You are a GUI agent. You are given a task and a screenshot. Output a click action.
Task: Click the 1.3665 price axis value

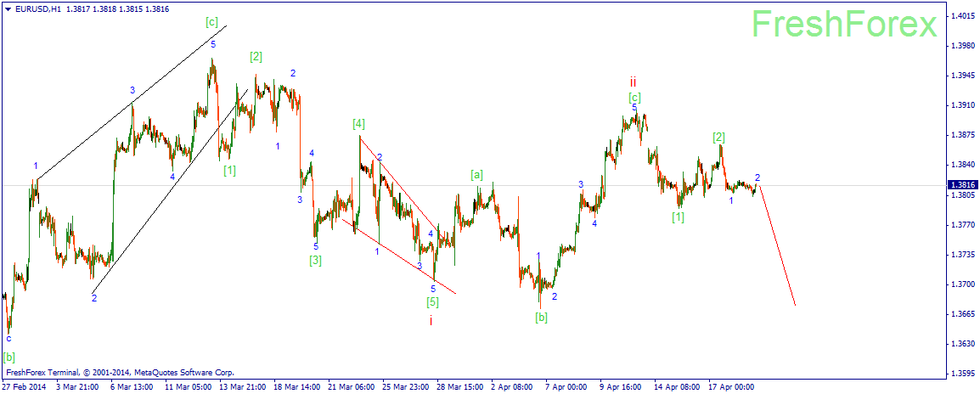pos(962,314)
